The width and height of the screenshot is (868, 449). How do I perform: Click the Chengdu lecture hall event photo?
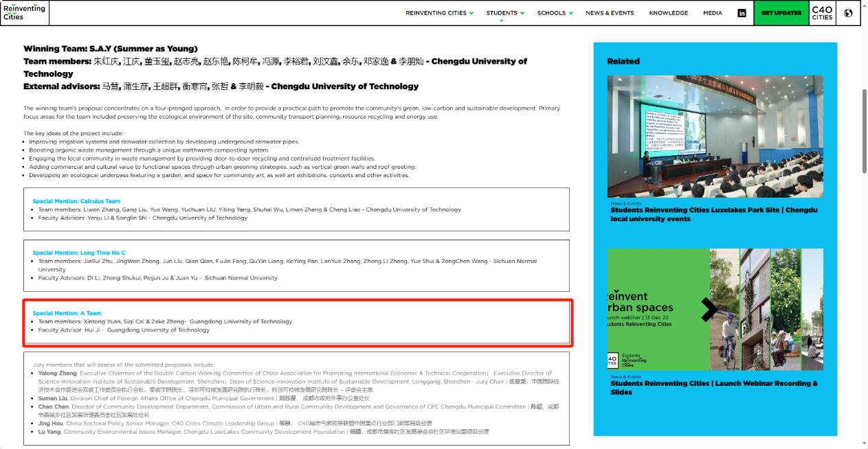pos(715,136)
